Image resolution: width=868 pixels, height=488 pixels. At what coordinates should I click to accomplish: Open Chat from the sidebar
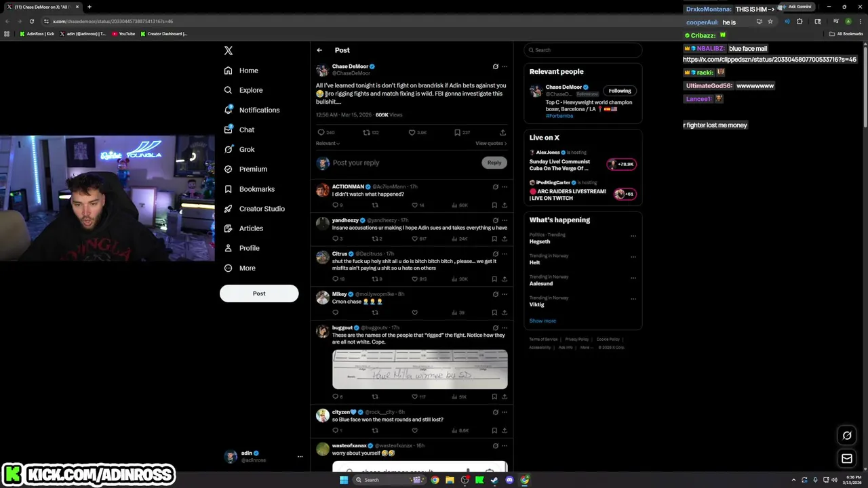239,129
